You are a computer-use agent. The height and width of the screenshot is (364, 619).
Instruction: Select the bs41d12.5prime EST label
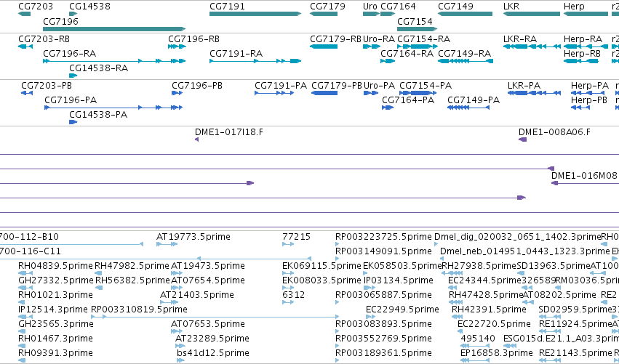213,353
